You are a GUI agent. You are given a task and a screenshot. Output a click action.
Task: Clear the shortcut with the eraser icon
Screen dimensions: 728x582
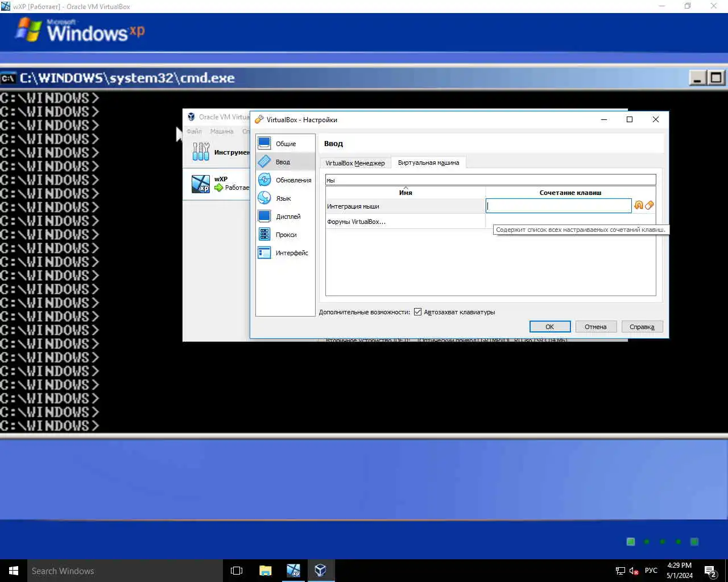pyautogui.click(x=650, y=205)
